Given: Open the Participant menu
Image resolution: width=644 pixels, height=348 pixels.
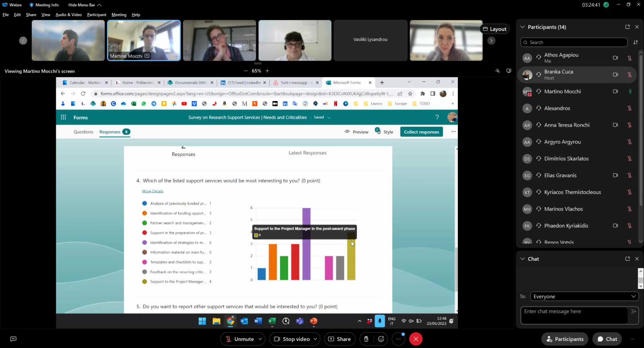Looking at the screenshot, I should click(x=96, y=15).
